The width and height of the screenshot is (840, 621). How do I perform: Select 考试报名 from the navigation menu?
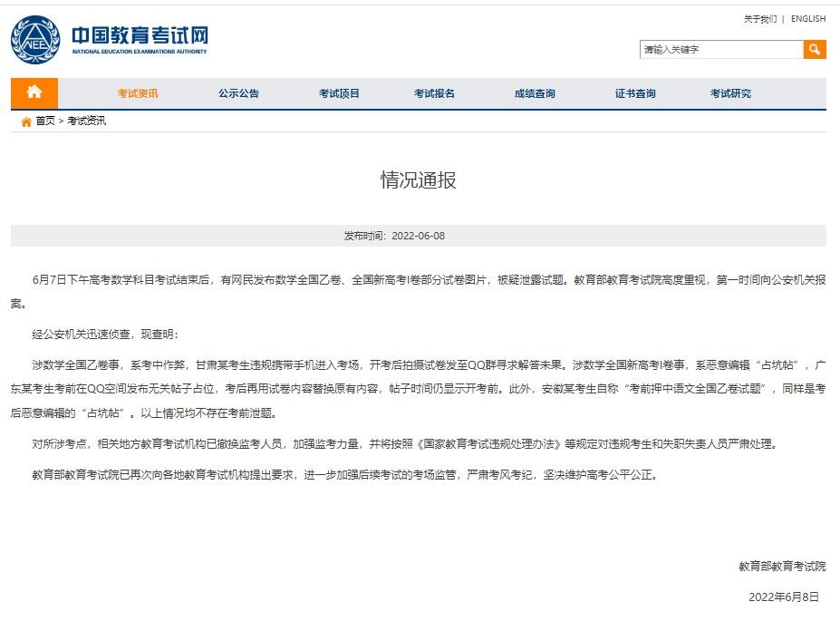pos(434,93)
